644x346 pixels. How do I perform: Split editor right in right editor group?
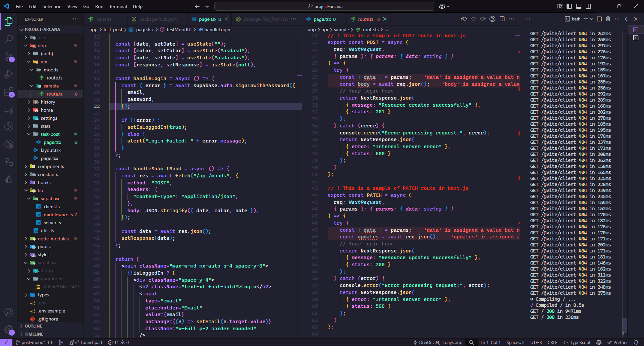(502, 19)
